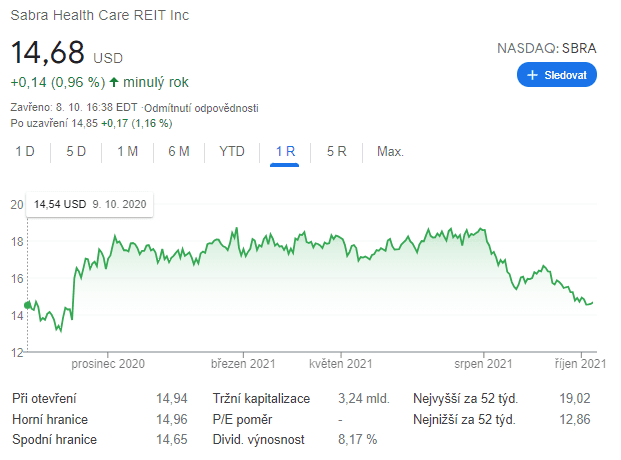Viewport: 621px width, 460px height.
Task: Select the 5 D time range tab
Action: click(x=76, y=152)
